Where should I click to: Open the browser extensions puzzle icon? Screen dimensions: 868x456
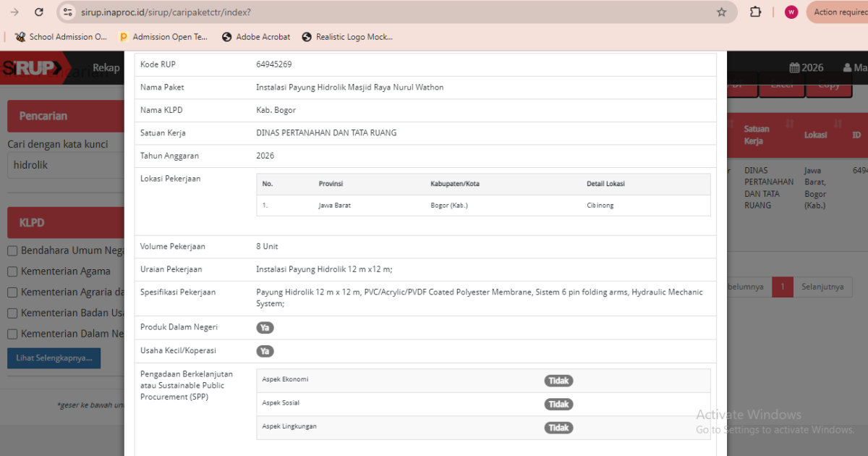(x=756, y=12)
